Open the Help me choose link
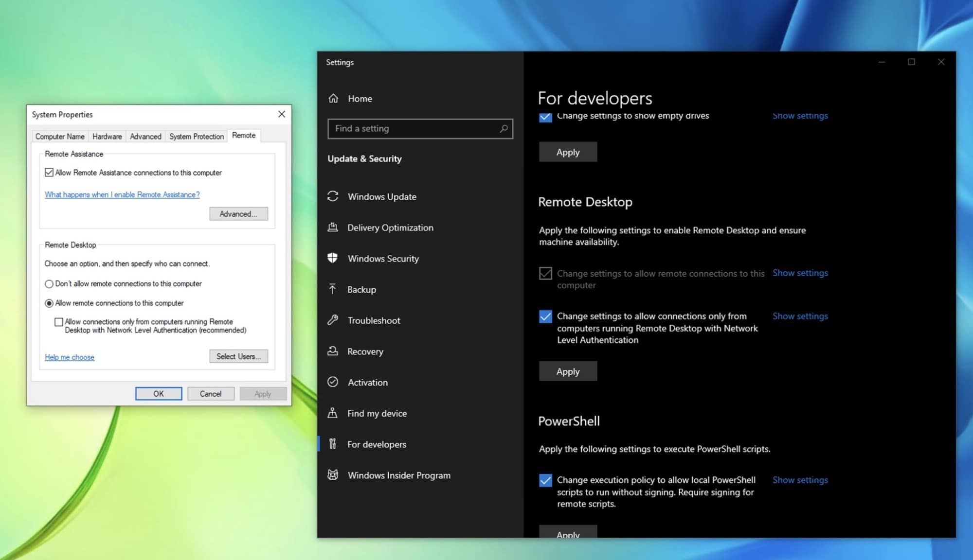The height and width of the screenshot is (560, 973). pyautogui.click(x=70, y=357)
